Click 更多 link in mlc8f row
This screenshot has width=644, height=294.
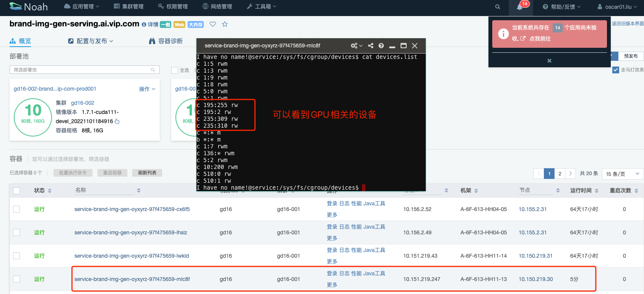[x=332, y=285]
